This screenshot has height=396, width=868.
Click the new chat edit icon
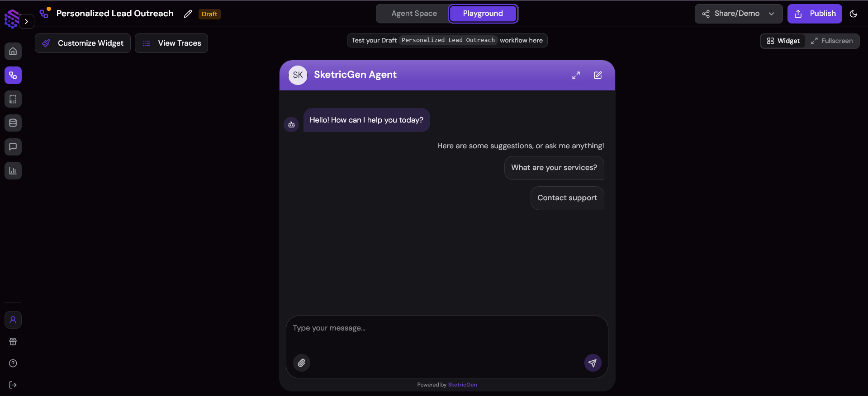pos(598,75)
